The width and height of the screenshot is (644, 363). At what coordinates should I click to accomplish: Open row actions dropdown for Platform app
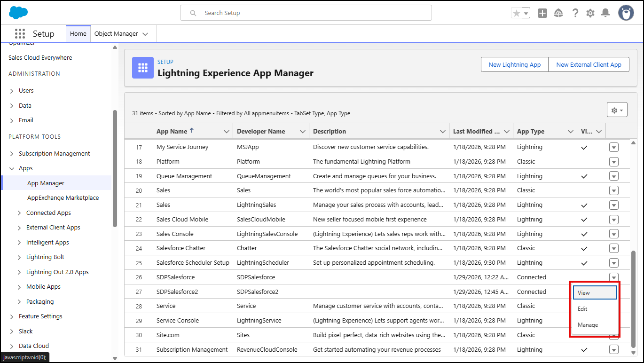pyautogui.click(x=613, y=162)
